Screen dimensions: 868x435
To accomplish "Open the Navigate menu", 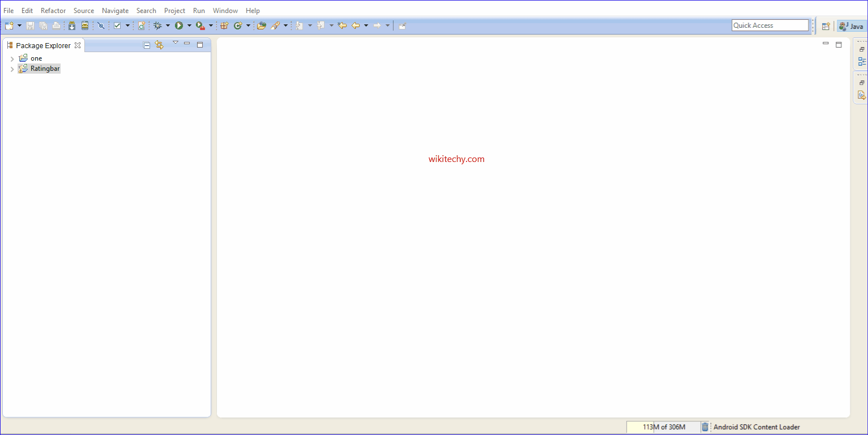I will tap(115, 11).
